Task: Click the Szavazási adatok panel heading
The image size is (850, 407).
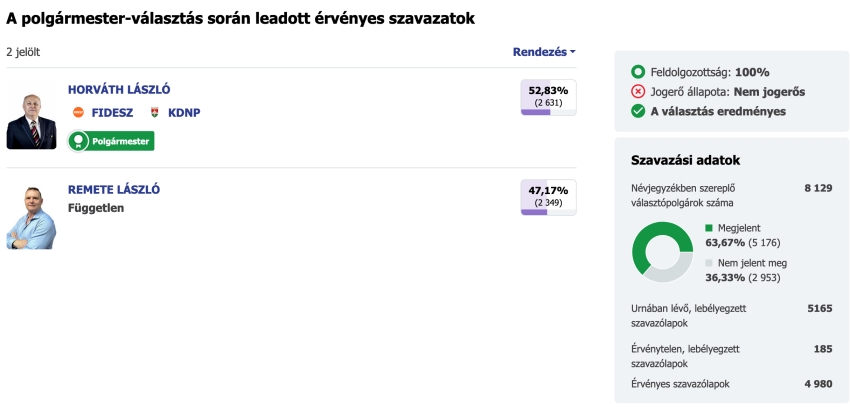Action: point(685,160)
